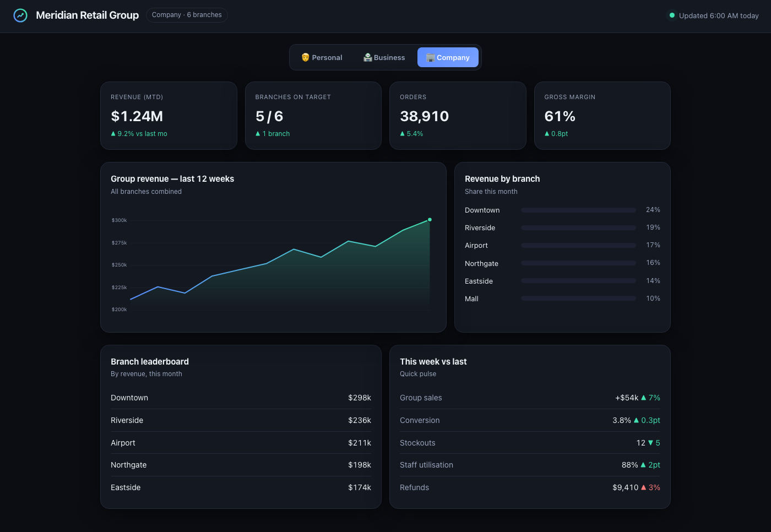Click the $174k leaderboard value

pyautogui.click(x=360, y=487)
